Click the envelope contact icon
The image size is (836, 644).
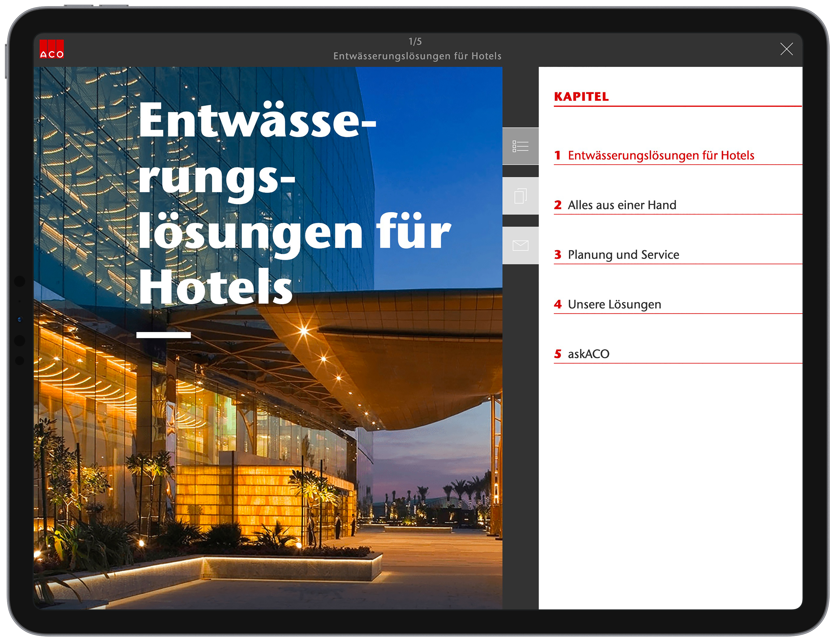pyautogui.click(x=520, y=245)
